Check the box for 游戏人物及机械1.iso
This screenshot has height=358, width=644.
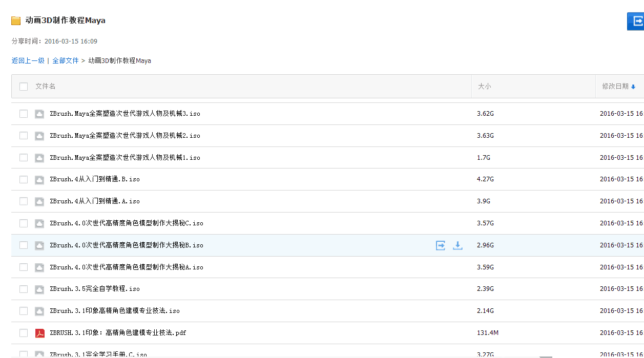click(24, 158)
